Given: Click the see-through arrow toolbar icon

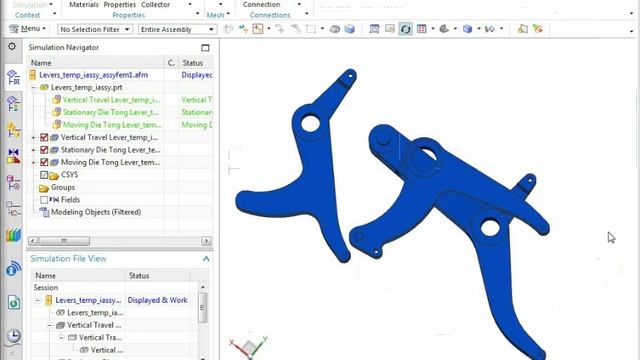Looking at the screenshot, I should pos(490,29).
